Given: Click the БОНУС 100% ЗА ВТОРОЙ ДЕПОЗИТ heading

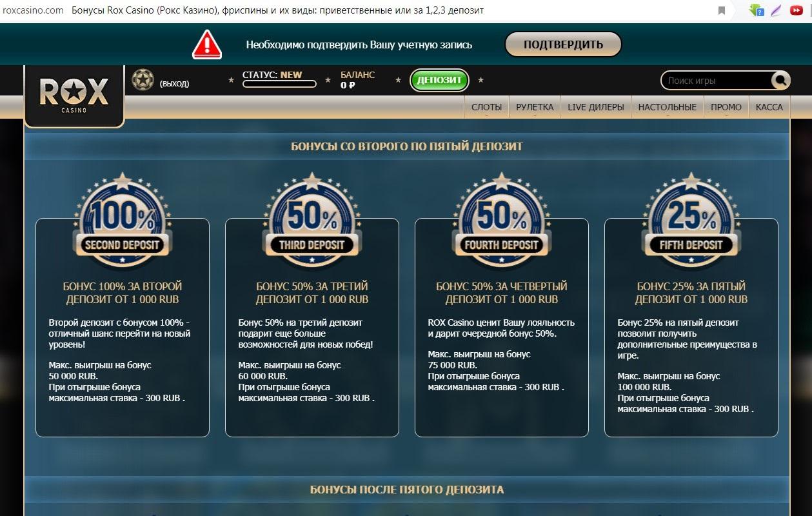Looking at the screenshot, I should tap(123, 293).
